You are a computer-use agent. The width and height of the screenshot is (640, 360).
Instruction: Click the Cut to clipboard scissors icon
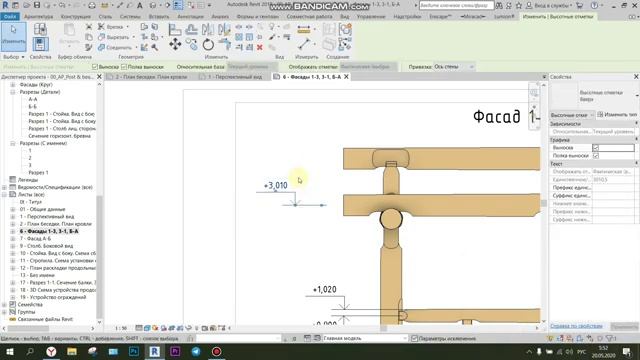pyautogui.click(x=89, y=27)
